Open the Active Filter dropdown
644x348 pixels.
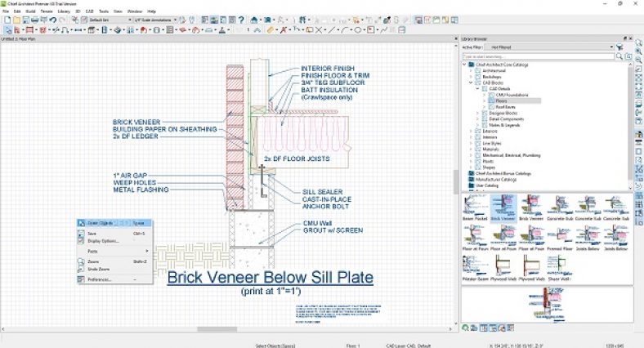[549, 47]
